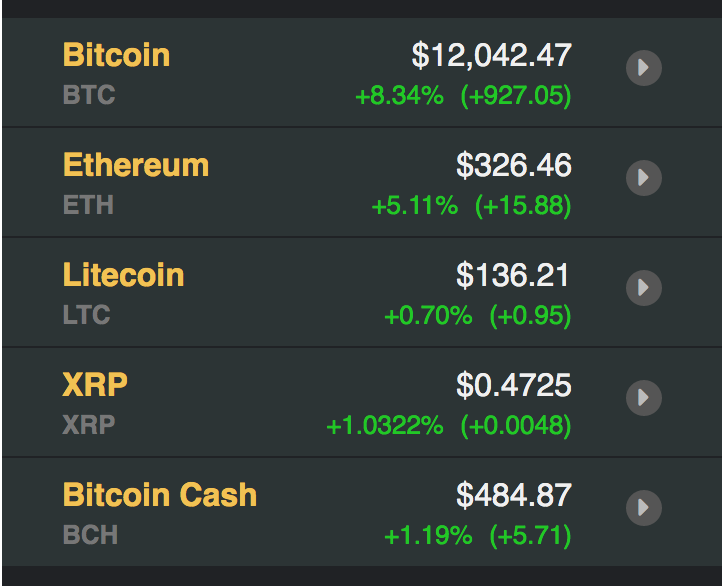Select the gray BCH ticker label
This screenshot has width=722, height=586.
[x=90, y=535]
